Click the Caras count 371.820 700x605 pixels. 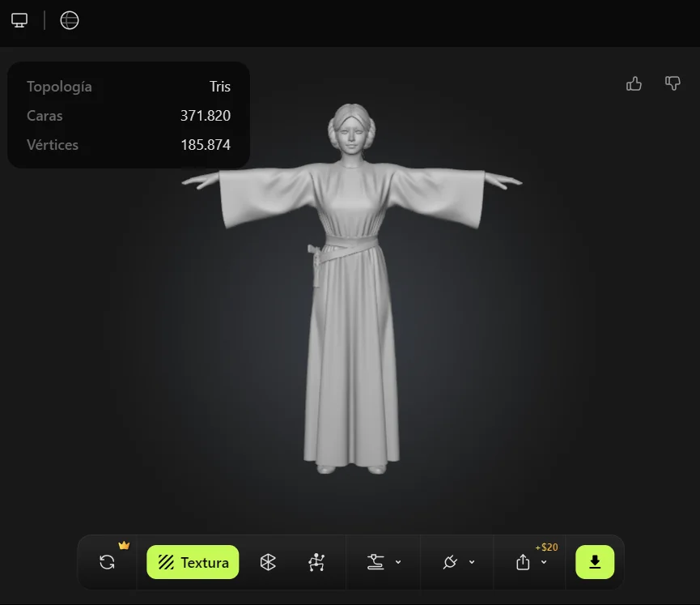tap(205, 116)
